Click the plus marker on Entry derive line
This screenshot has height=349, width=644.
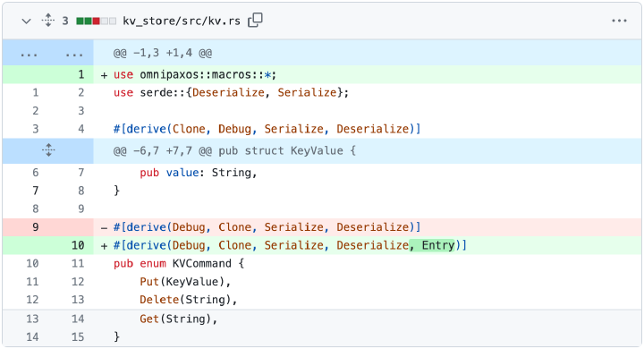pos(105,246)
